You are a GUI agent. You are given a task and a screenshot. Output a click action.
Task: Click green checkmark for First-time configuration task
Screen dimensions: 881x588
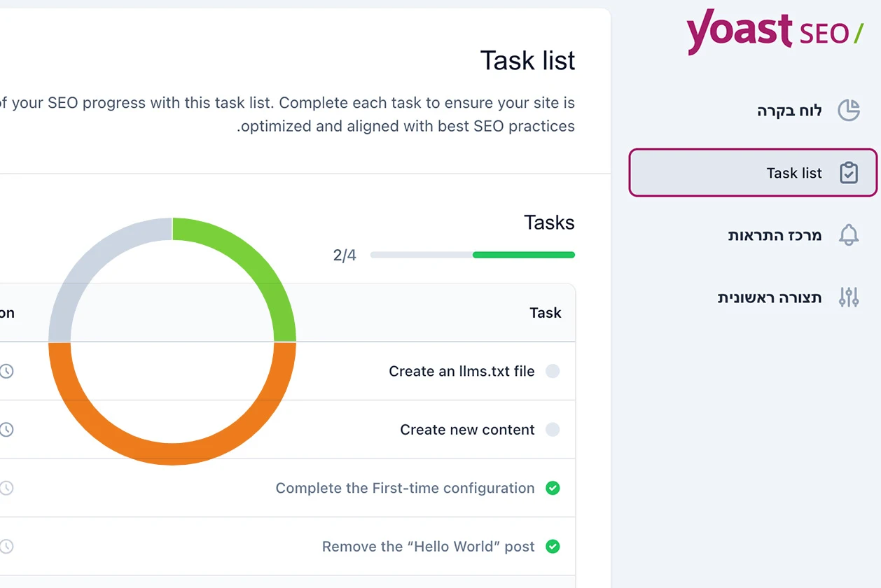[553, 488]
